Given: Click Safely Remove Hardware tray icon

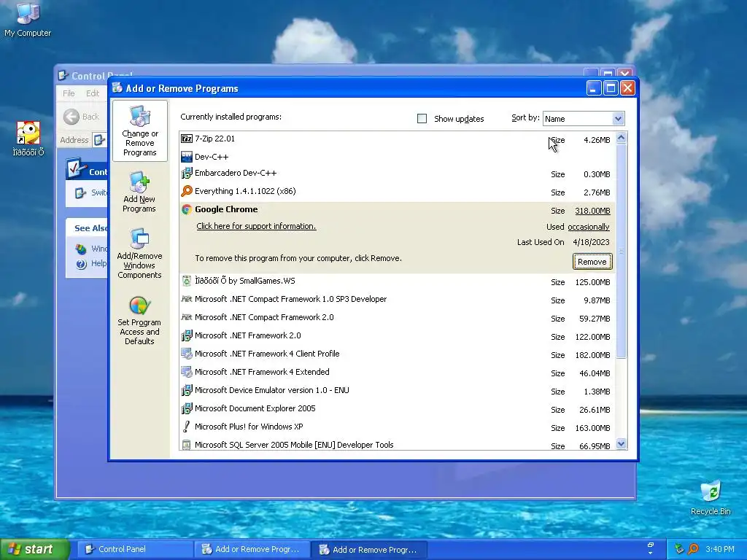Looking at the screenshot, I should pos(679,549).
